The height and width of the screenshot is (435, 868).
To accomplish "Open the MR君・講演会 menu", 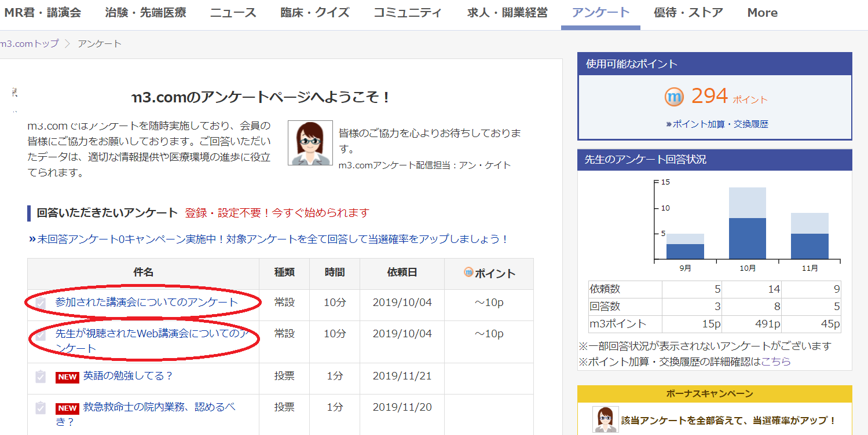I will pos(42,13).
